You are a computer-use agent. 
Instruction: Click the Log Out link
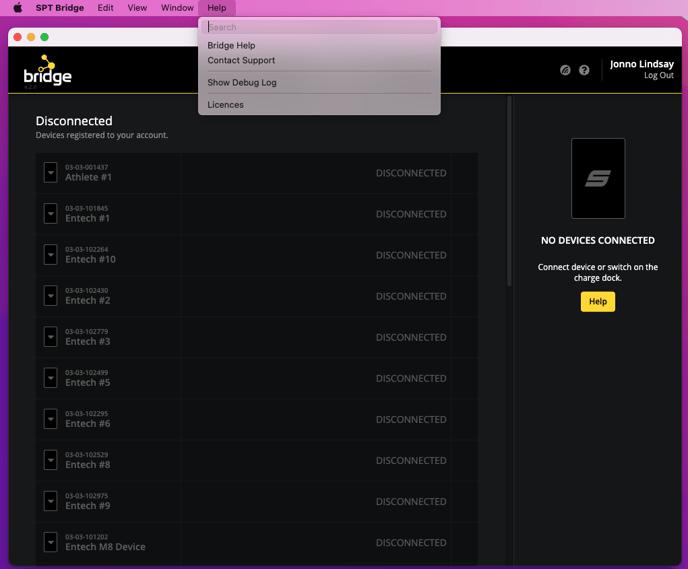(659, 75)
